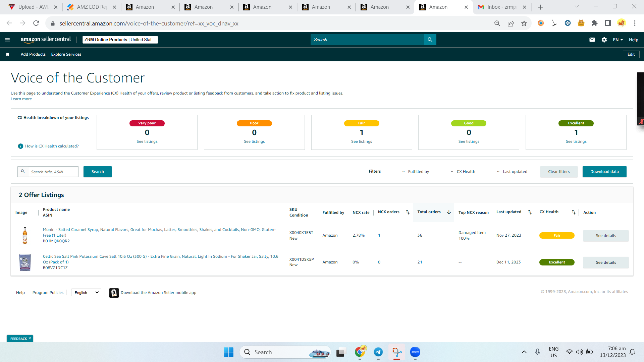644x362 pixels.
Task: Click the Monin syrup product thumbnail
Action: [25, 235]
